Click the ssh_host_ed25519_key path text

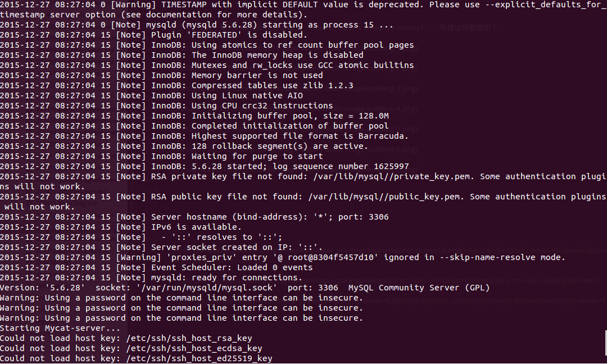pyautogui.click(x=200, y=358)
